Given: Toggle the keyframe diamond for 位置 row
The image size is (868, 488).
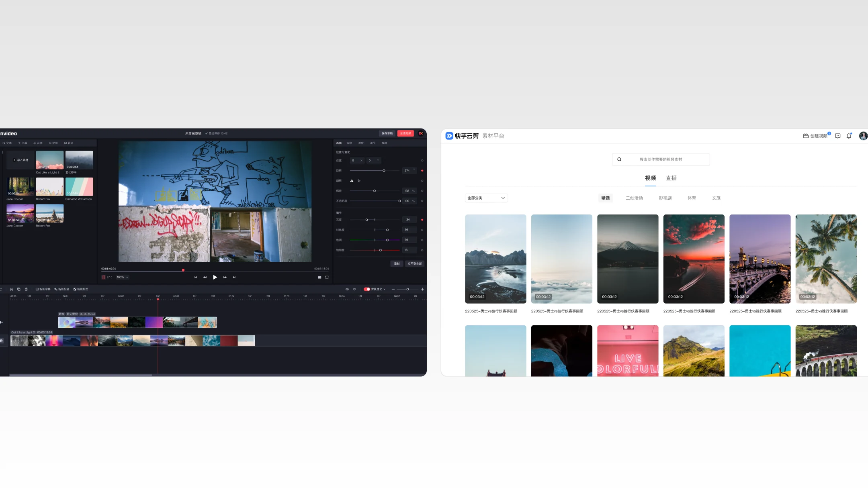Looking at the screenshot, I should click(422, 161).
